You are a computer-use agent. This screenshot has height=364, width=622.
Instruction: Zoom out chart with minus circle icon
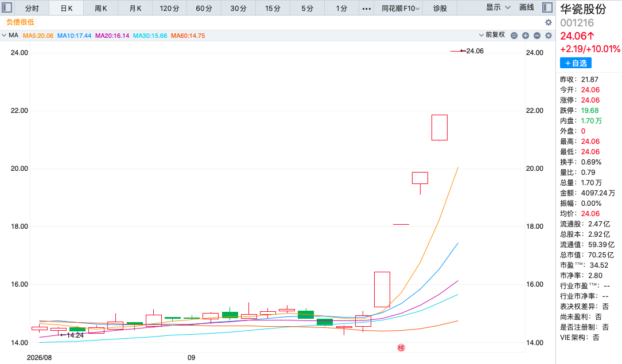[537, 36]
